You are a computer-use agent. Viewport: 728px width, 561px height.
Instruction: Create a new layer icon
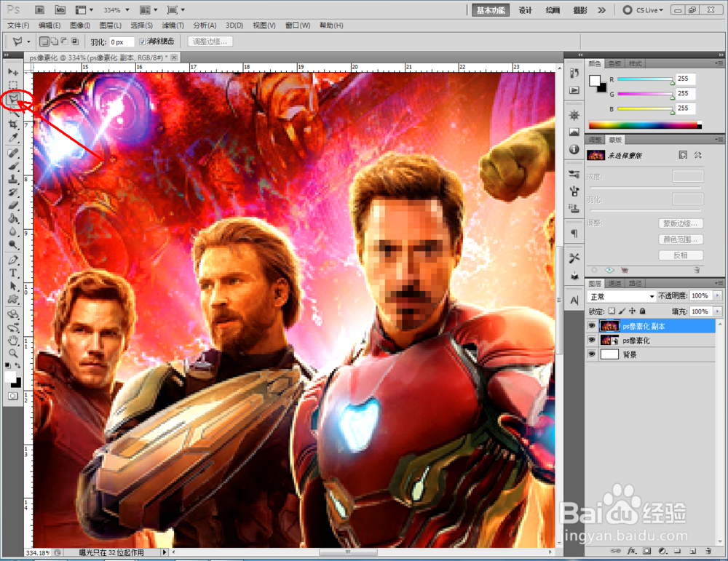coord(692,551)
